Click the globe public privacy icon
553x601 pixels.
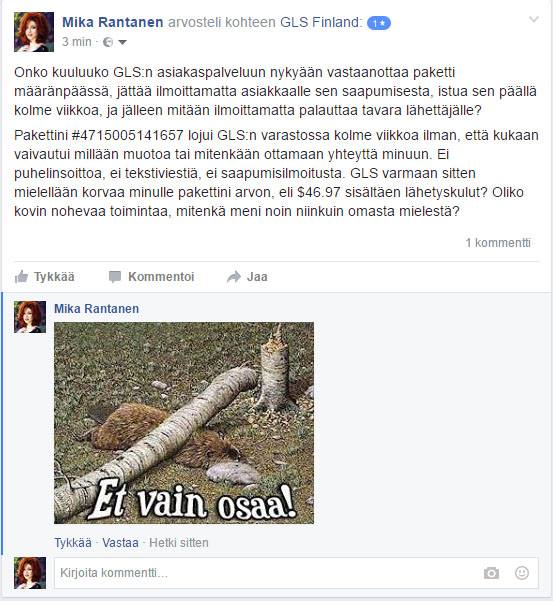[x=108, y=42]
